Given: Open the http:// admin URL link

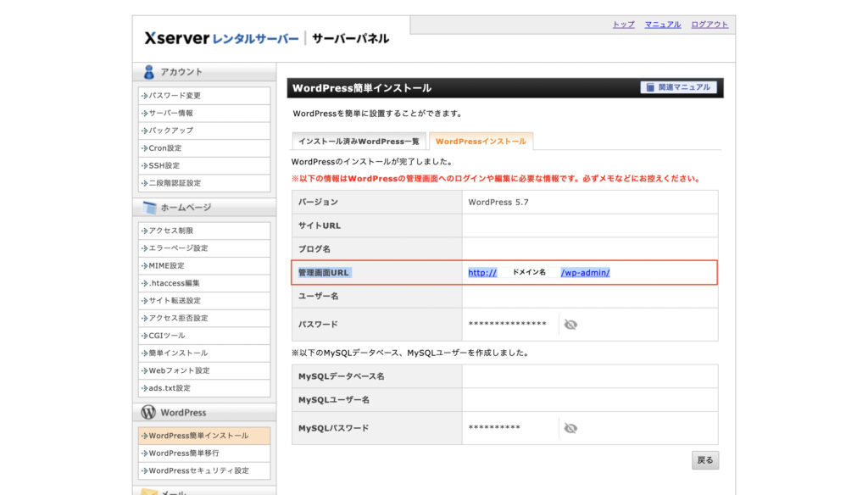Looking at the screenshot, I should [482, 272].
